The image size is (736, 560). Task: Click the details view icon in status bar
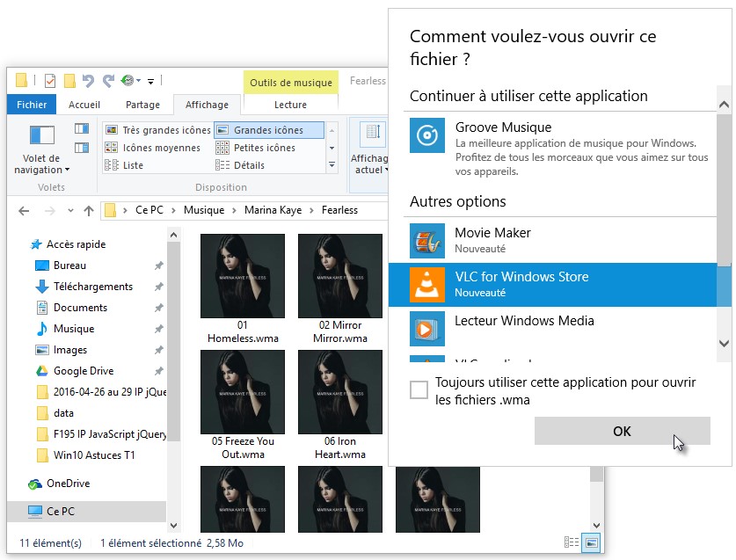572,542
